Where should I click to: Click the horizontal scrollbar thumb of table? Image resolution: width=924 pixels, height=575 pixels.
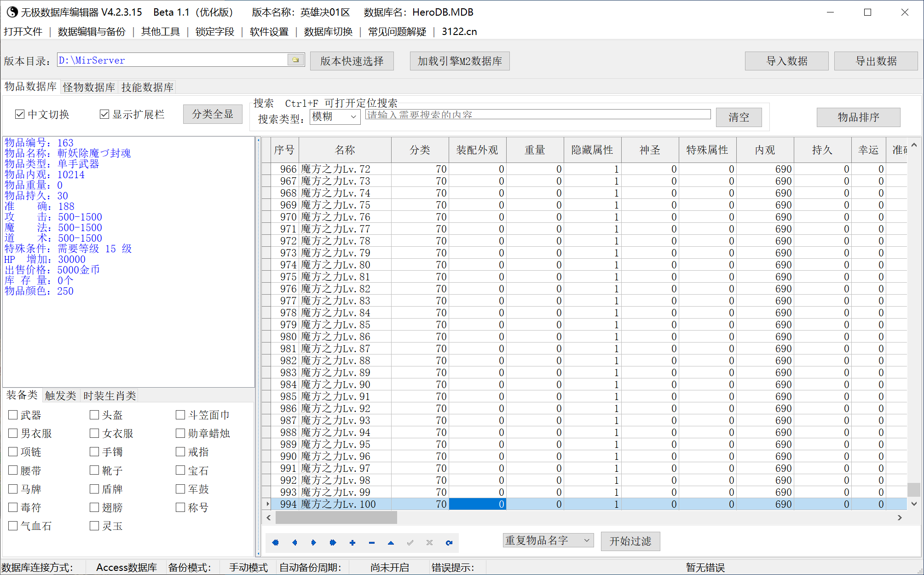pyautogui.click(x=336, y=517)
